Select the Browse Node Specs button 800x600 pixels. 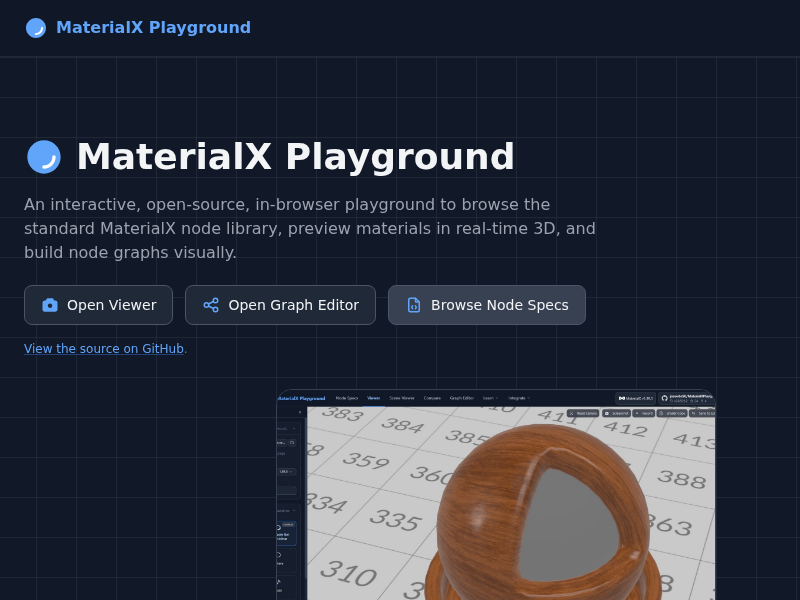pos(487,305)
